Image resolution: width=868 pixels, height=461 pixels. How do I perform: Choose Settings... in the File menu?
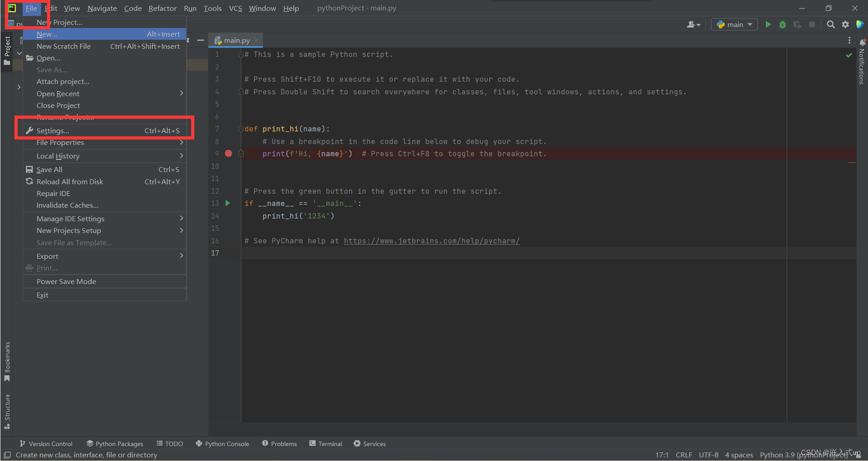pos(105,130)
